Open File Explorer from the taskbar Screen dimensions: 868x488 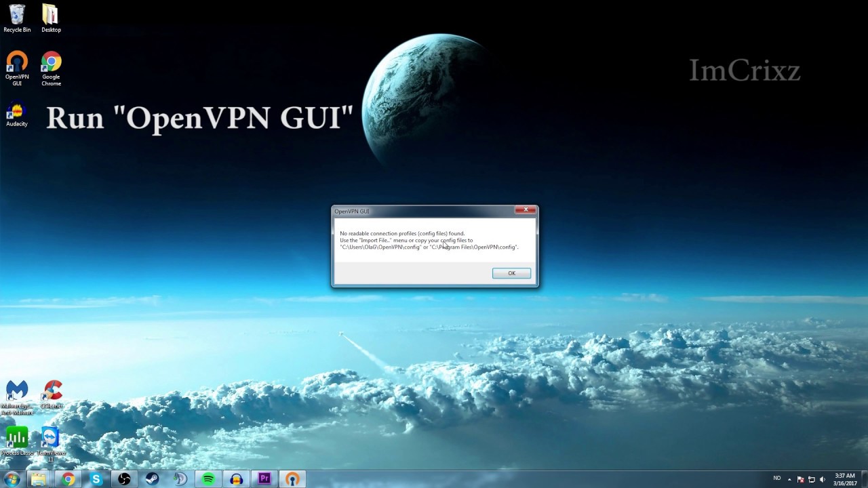click(x=39, y=479)
